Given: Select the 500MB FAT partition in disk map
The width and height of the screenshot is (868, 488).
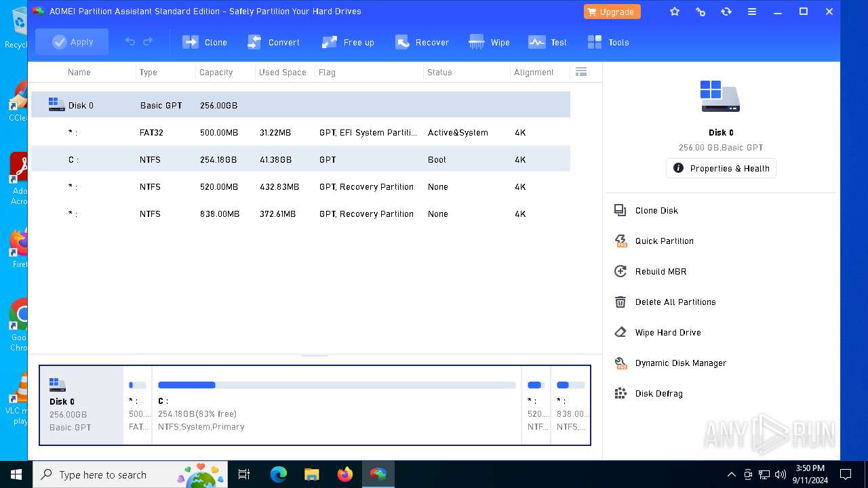Looking at the screenshot, I should [138, 405].
